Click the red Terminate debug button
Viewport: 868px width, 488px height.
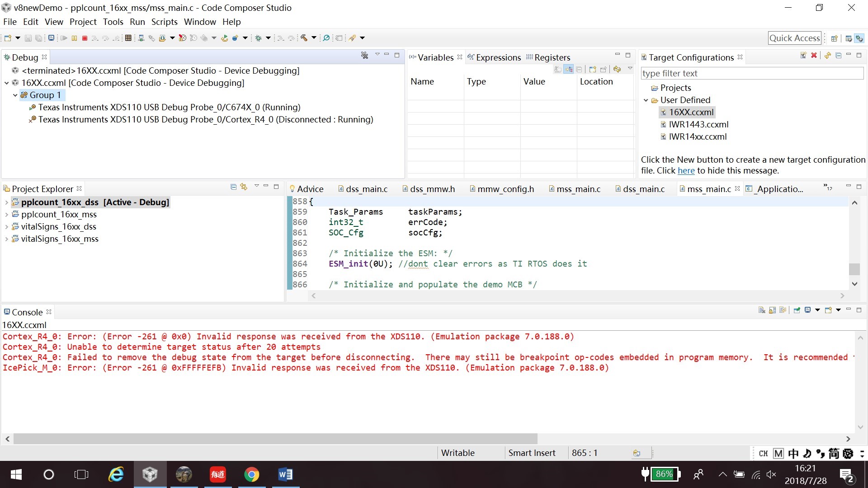click(85, 38)
